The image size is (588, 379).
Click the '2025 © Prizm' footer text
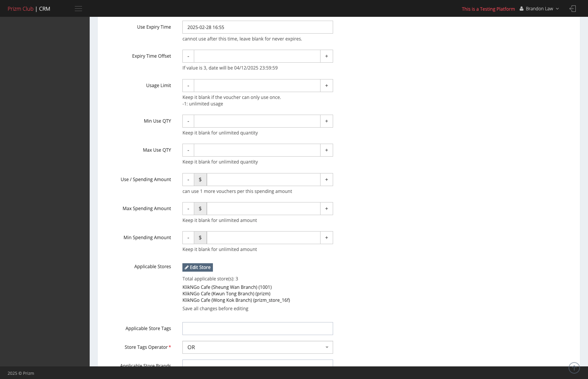[x=21, y=373]
